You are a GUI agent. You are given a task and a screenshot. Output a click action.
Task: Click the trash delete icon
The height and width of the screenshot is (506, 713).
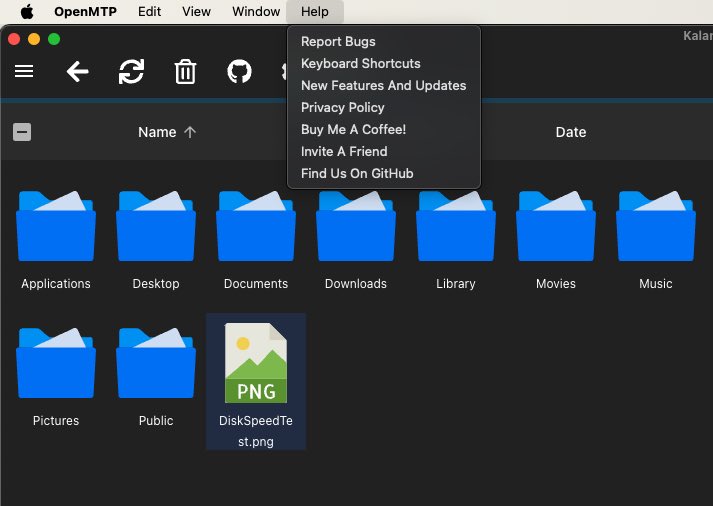pyautogui.click(x=185, y=72)
